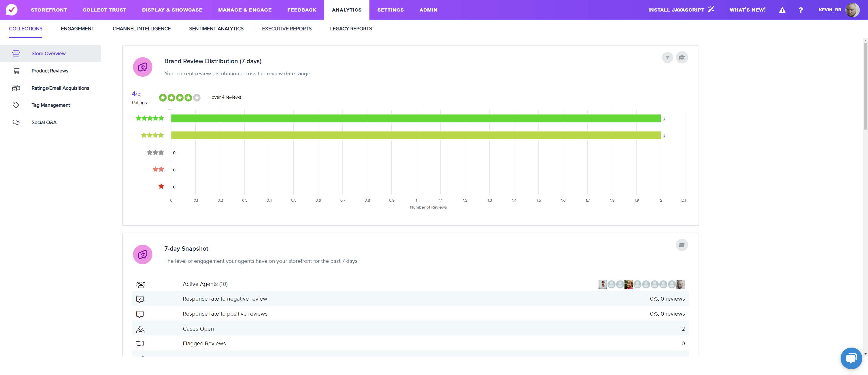Open the Storefront menu
The width and height of the screenshot is (868, 375).
click(x=49, y=10)
